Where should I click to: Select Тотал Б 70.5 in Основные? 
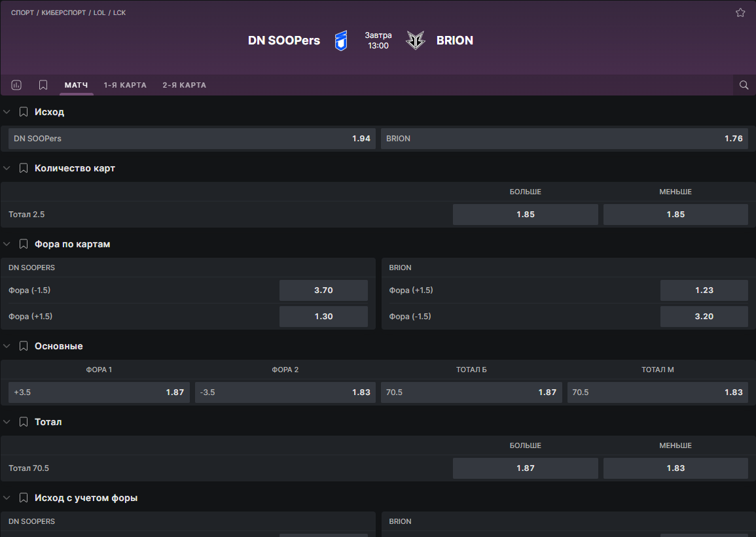(x=471, y=392)
